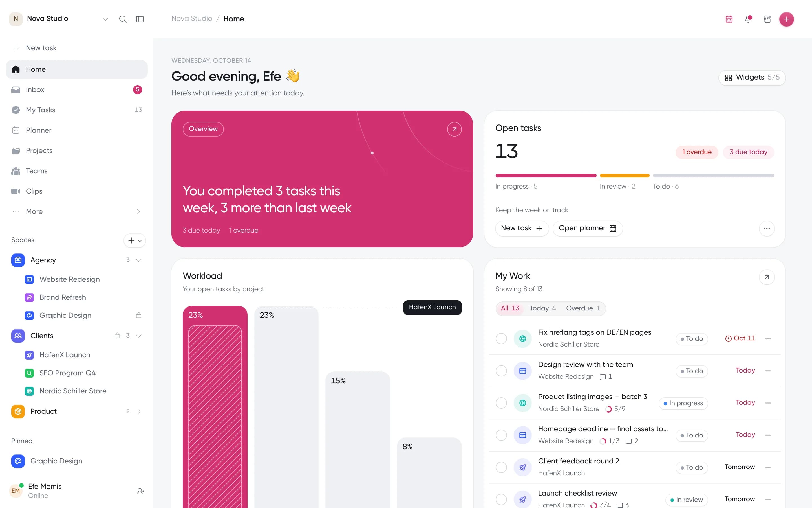The image size is (812, 508).
Task: Open the Spaces add dropdown button
Action: [135, 240]
